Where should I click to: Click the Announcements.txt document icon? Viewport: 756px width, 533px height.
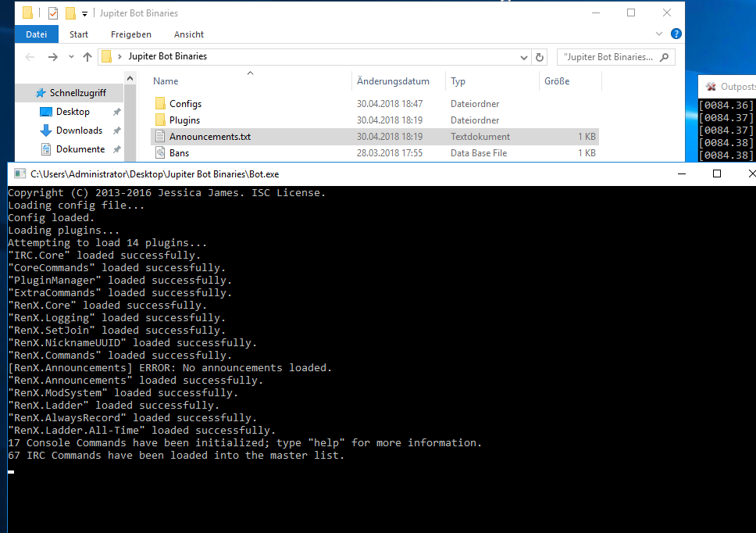160,137
